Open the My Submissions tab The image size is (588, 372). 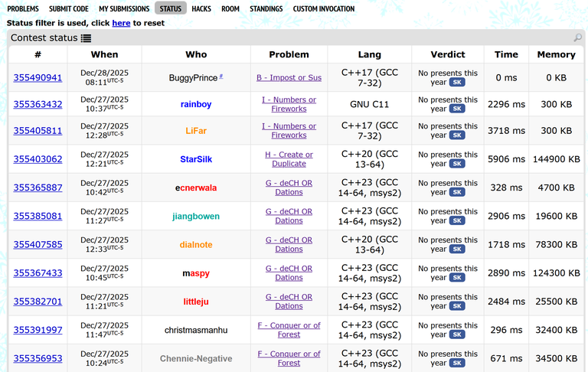(124, 9)
